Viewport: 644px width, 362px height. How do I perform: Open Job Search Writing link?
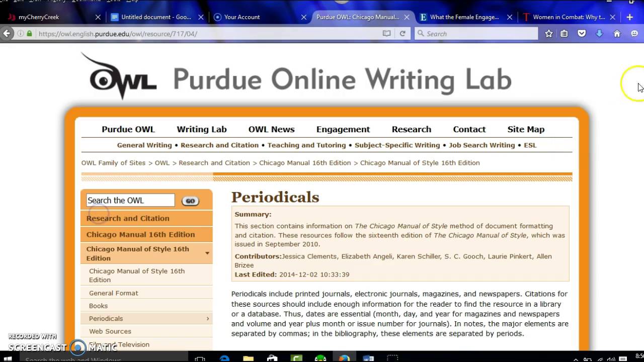(x=481, y=145)
